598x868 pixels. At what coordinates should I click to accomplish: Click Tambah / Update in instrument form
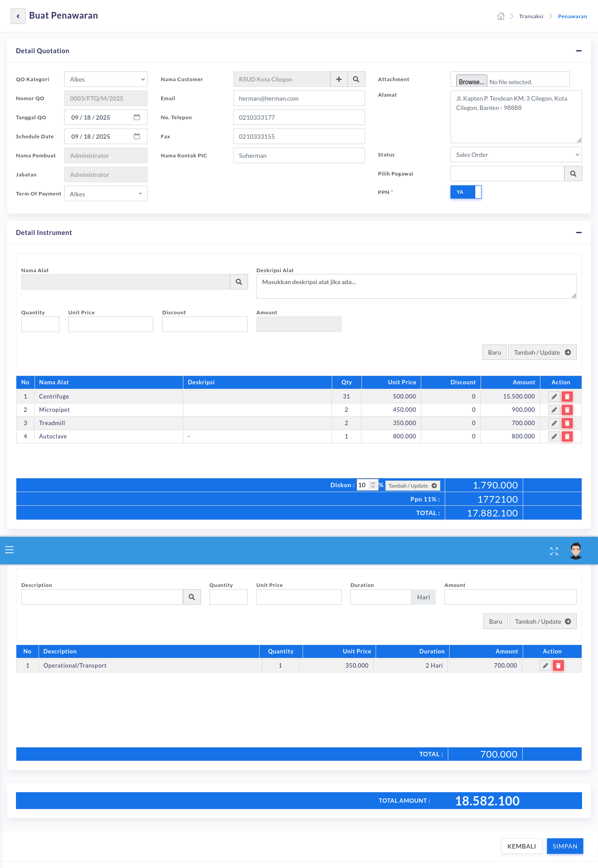tap(542, 352)
